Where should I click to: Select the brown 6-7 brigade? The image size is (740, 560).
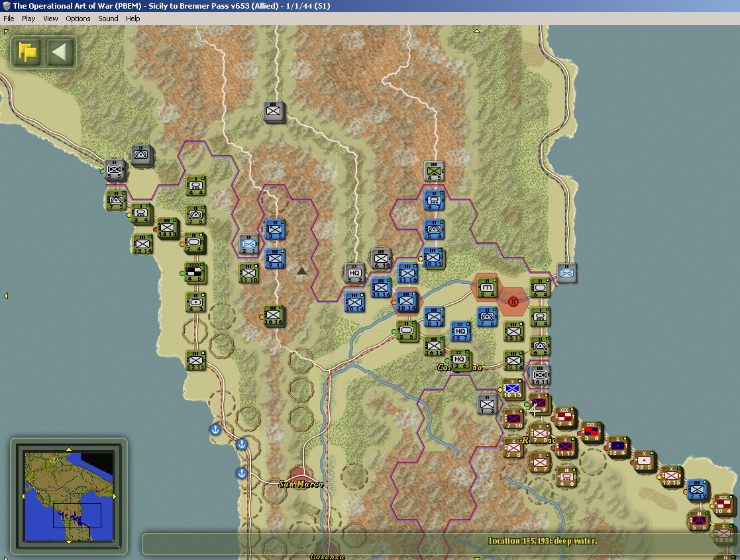coord(540,463)
